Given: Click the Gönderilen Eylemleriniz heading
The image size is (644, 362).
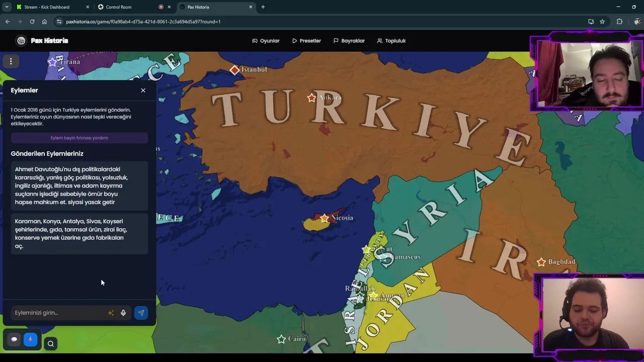Looking at the screenshot, I should (47, 154).
